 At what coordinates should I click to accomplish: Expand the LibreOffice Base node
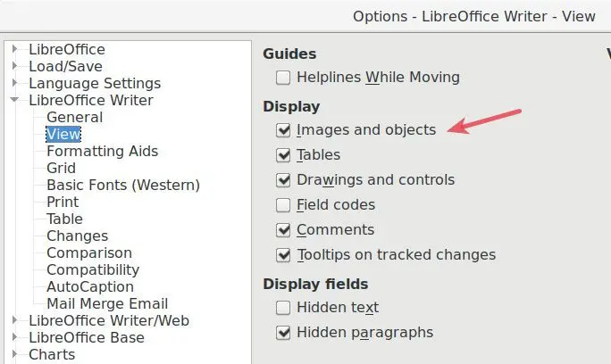pos(15,338)
